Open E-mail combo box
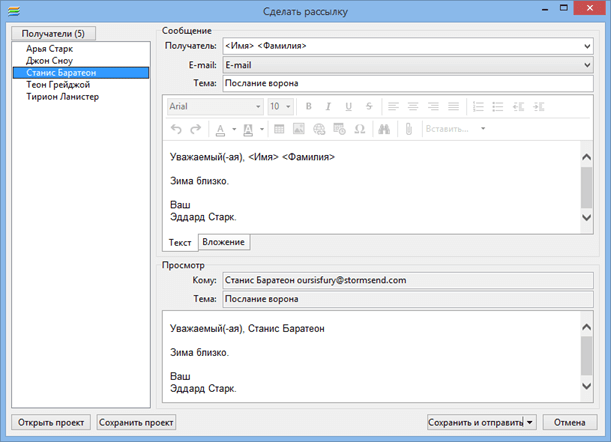611x442 pixels. [x=408, y=65]
